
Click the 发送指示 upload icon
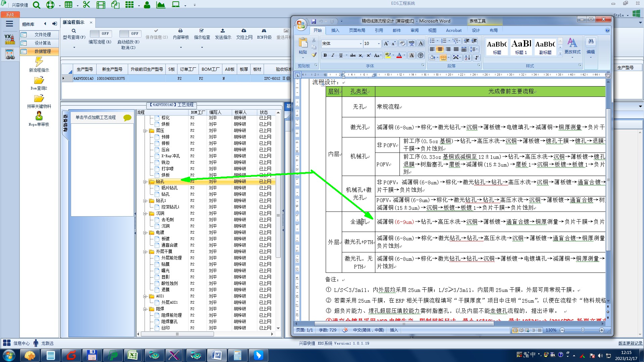coord(223,31)
